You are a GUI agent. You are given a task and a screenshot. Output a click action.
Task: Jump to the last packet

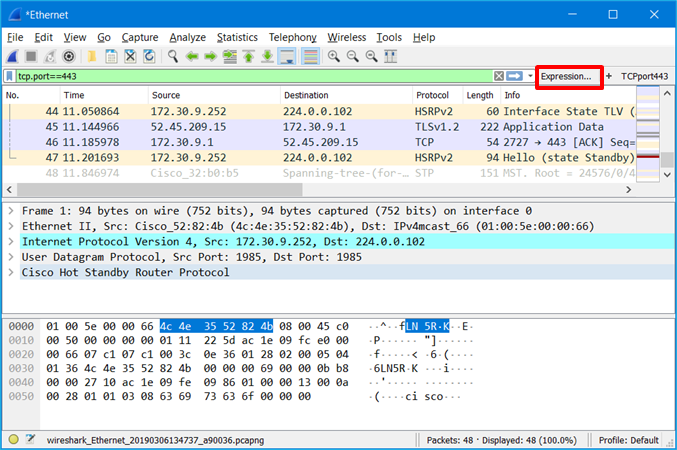coord(267,56)
